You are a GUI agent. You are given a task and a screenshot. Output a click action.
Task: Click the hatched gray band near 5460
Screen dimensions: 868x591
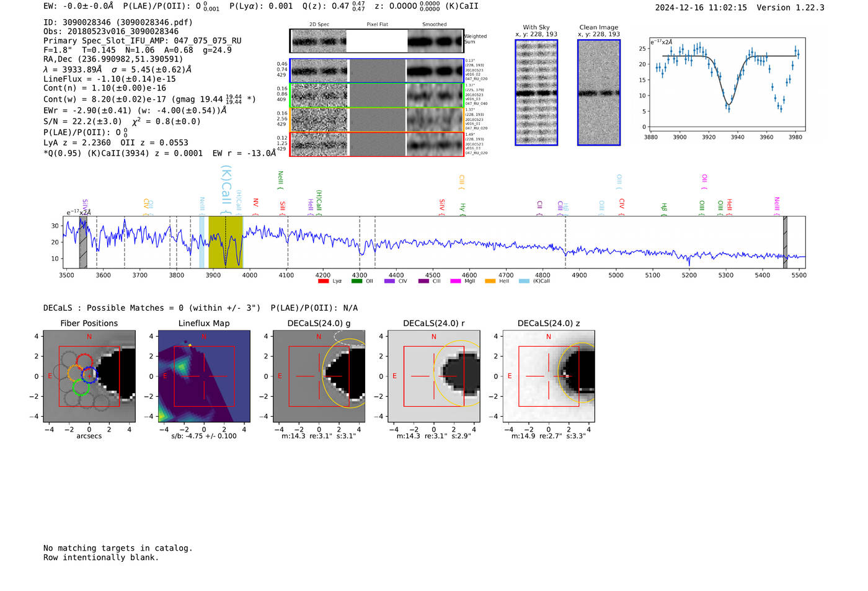785,242
